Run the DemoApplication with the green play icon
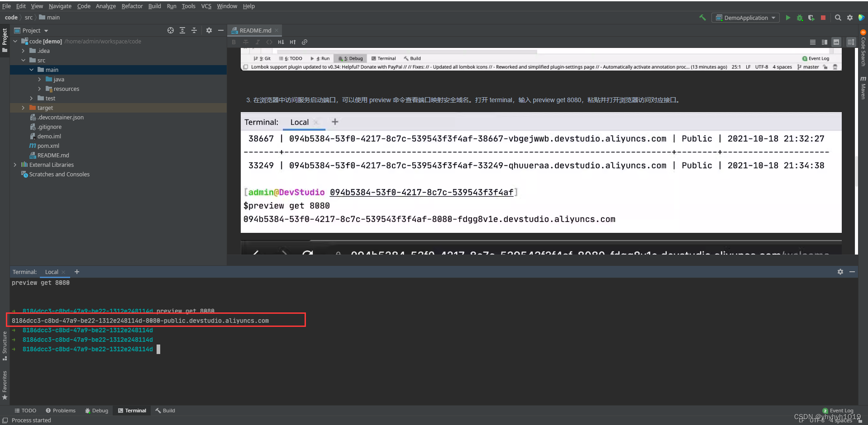This screenshot has height=425, width=868. (x=788, y=17)
